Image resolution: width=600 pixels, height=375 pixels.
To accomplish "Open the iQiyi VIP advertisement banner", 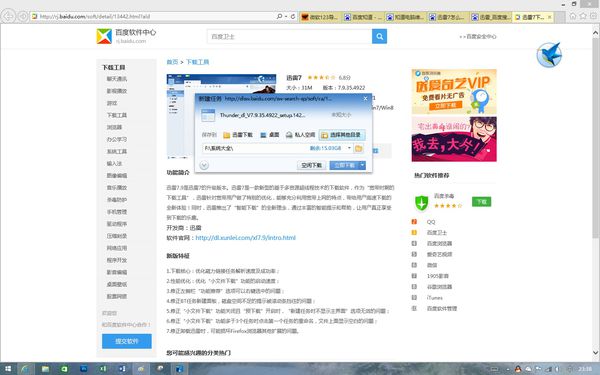I will click(454, 91).
